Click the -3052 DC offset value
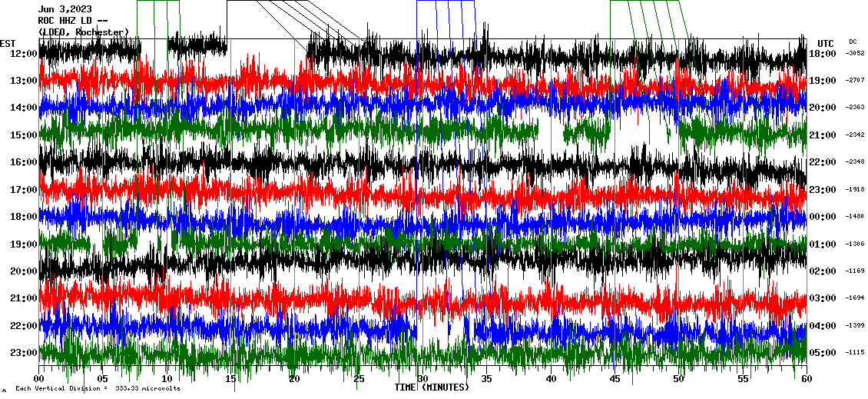Image resolution: width=868 pixels, height=399 pixels. click(x=855, y=54)
